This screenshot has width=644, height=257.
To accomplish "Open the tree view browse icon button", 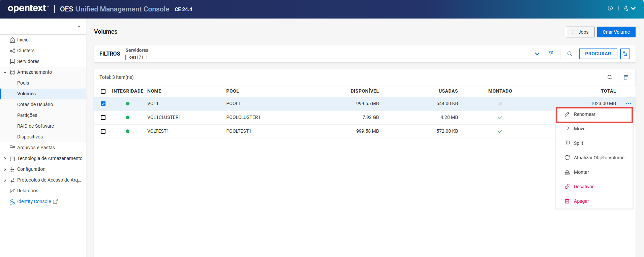I will (625, 54).
